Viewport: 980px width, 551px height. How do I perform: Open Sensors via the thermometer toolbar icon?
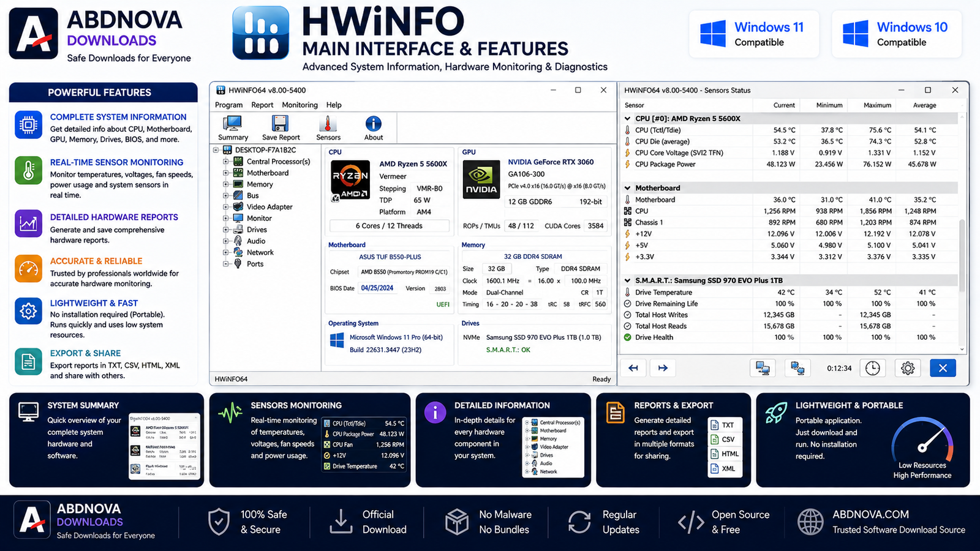[328, 124]
